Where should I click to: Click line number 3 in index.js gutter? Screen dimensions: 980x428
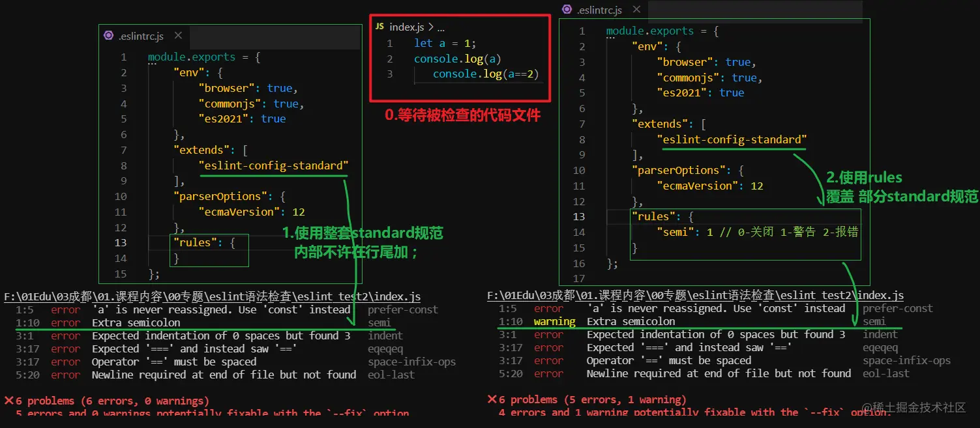[x=390, y=74]
